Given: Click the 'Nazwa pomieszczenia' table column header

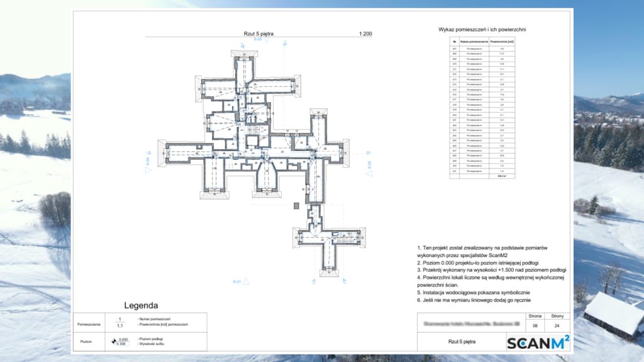Looking at the screenshot, I should (475, 41).
